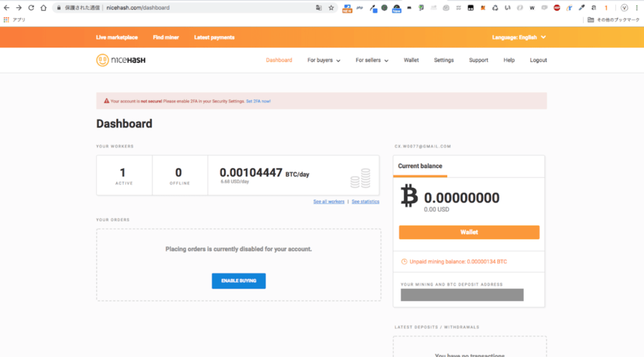The width and height of the screenshot is (644, 357).
Task: Click the red warning triangle in alert
Action: point(106,101)
